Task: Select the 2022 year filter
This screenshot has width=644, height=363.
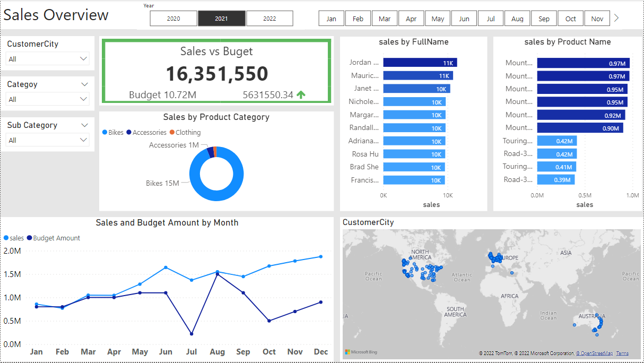Action: click(x=269, y=18)
